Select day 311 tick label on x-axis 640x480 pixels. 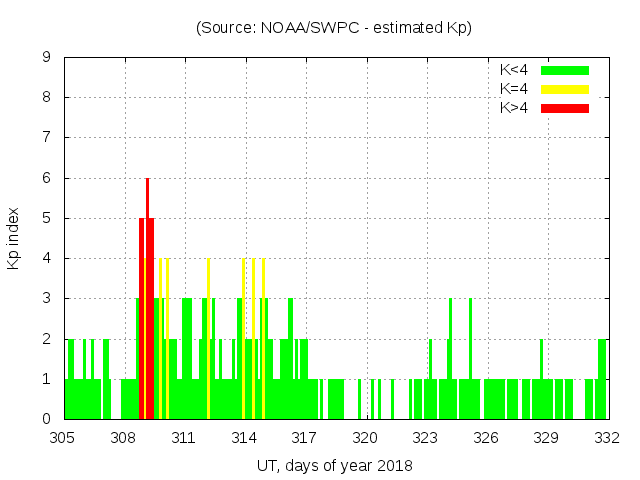184,438
